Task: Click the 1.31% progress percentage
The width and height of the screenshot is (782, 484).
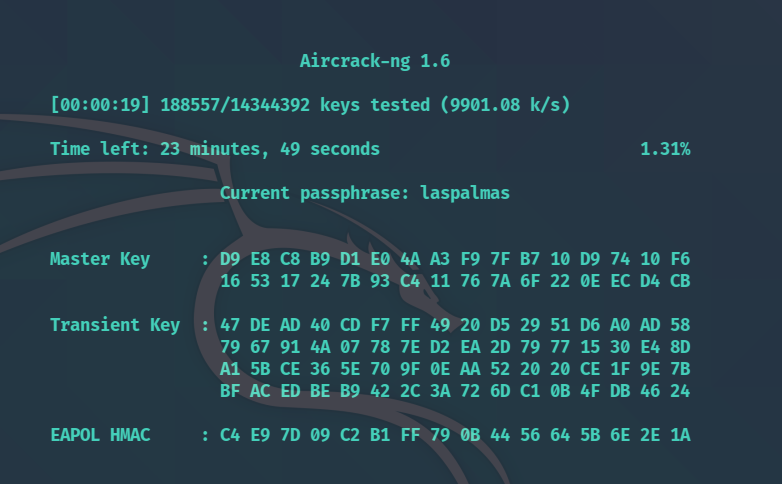Action: 665,149
